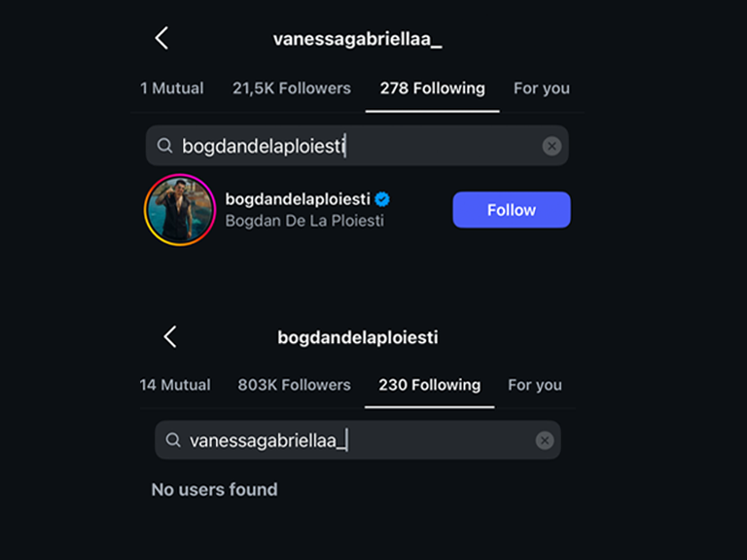
Task: Open the bogdandelaploiesti username result
Action: (x=298, y=198)
